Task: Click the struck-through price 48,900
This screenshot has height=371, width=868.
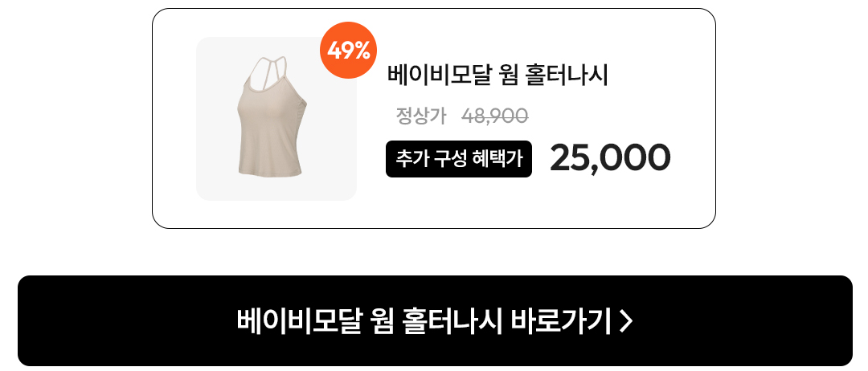Action: click(495, 116)
